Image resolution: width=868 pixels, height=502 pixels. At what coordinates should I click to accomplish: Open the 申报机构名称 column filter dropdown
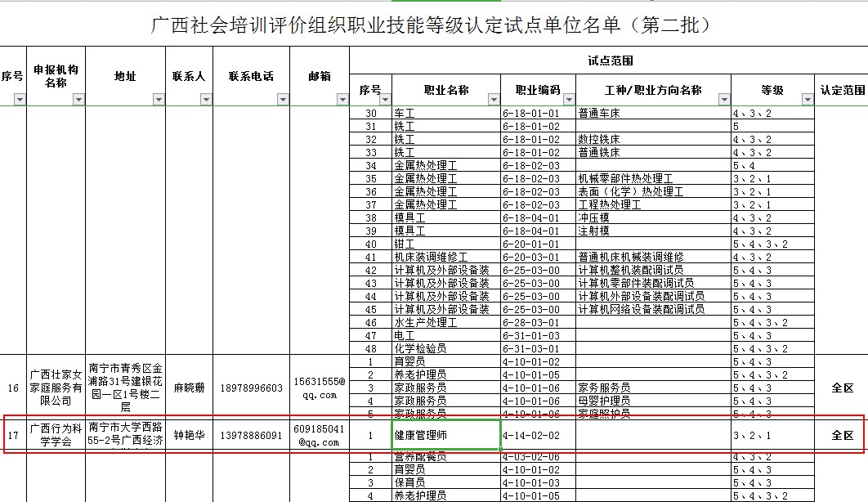[78, 100]
